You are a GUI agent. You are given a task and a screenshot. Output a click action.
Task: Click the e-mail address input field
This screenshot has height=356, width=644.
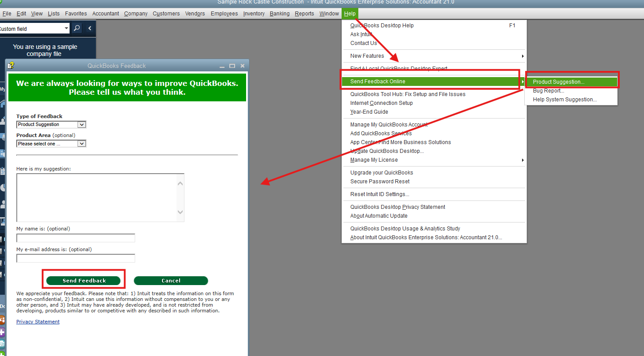(76, 258)
